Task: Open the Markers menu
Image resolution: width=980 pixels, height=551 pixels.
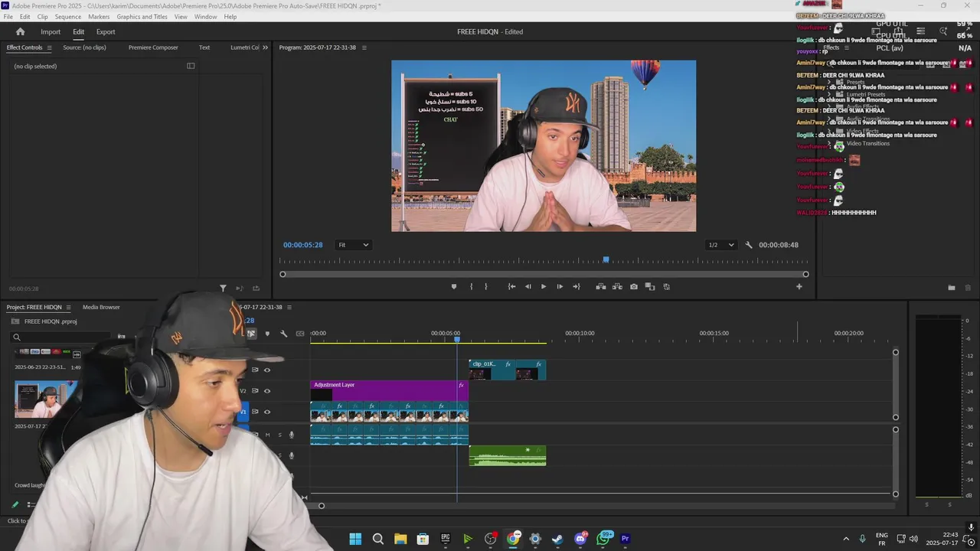Action: point(99,17)
